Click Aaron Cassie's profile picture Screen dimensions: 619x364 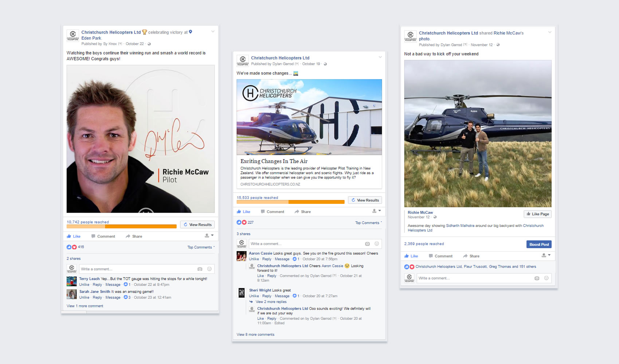pyautogui.click(x=242, y=256)
